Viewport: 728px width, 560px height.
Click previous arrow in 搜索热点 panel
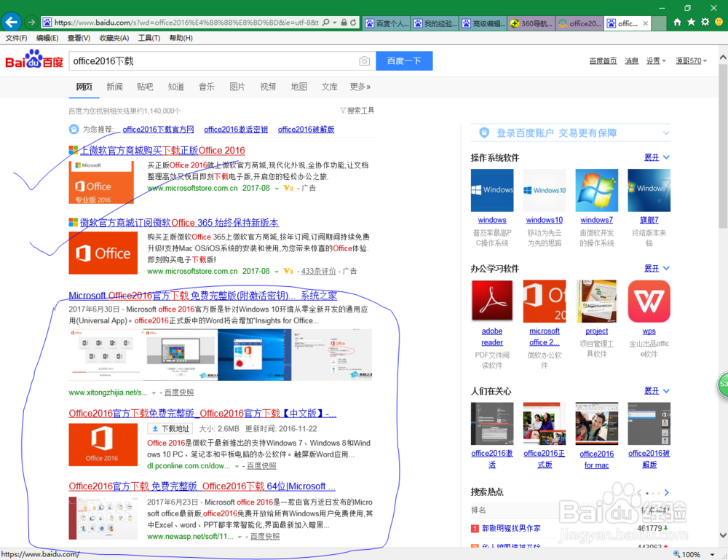(x=640, y=493)
